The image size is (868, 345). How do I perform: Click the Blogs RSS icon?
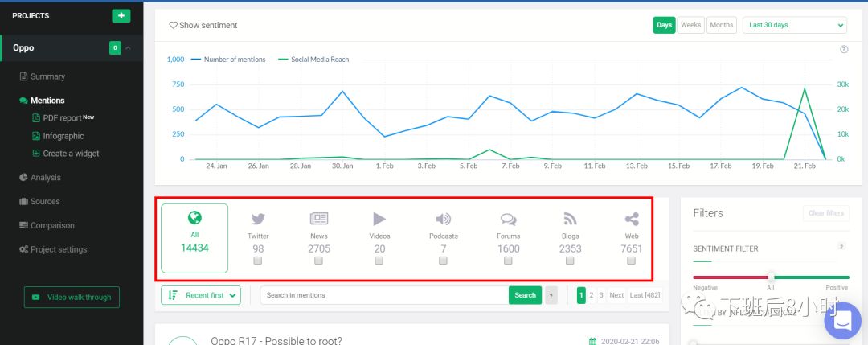(x=570, y=220)
